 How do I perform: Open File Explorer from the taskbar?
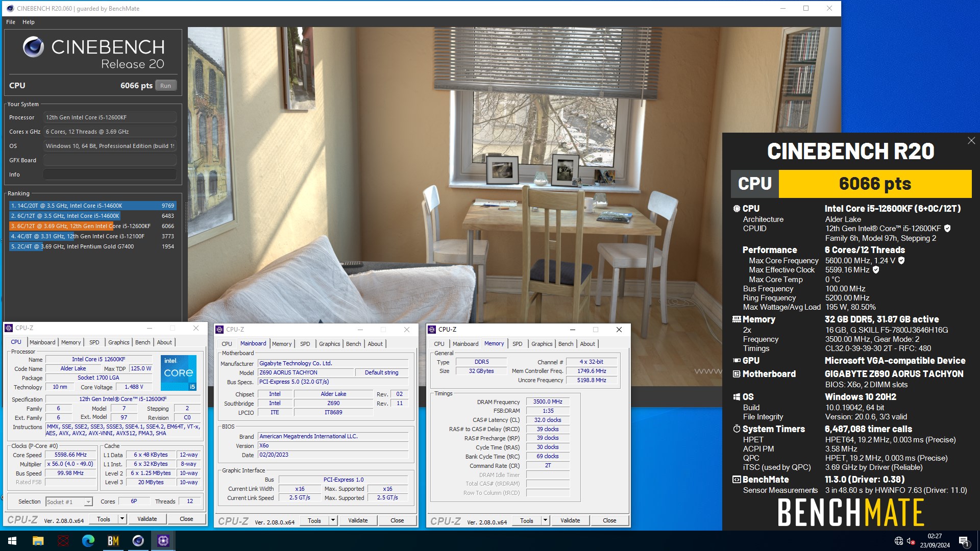tap(38, 541)
